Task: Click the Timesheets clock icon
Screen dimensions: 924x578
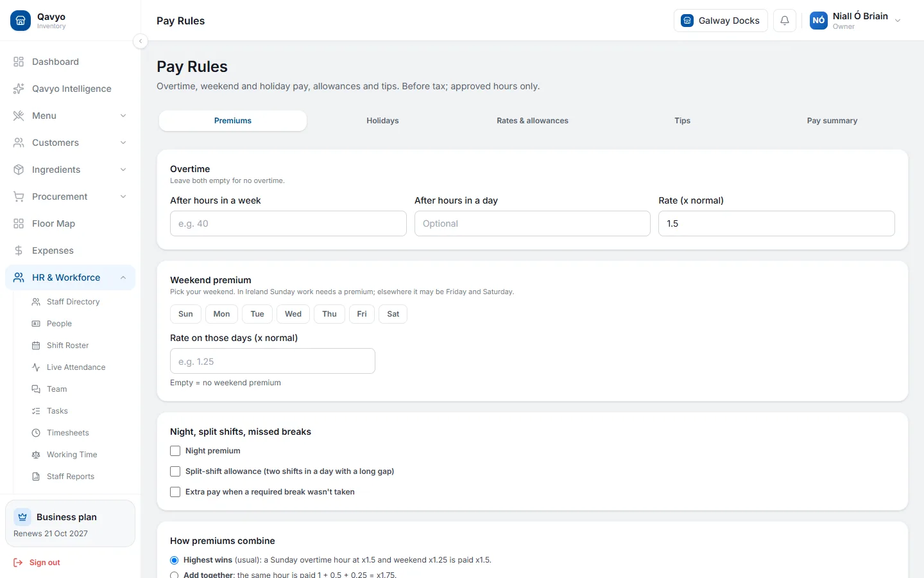Action: pos(36,433)
